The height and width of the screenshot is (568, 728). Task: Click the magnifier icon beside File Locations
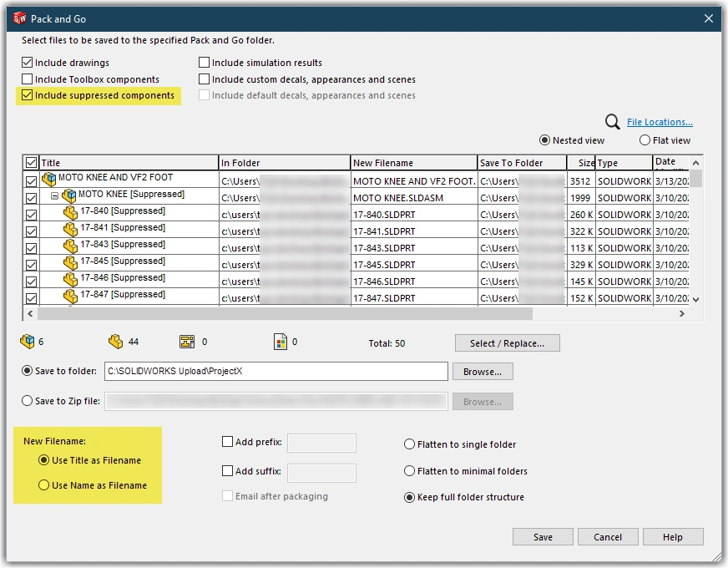pos(613,122)
